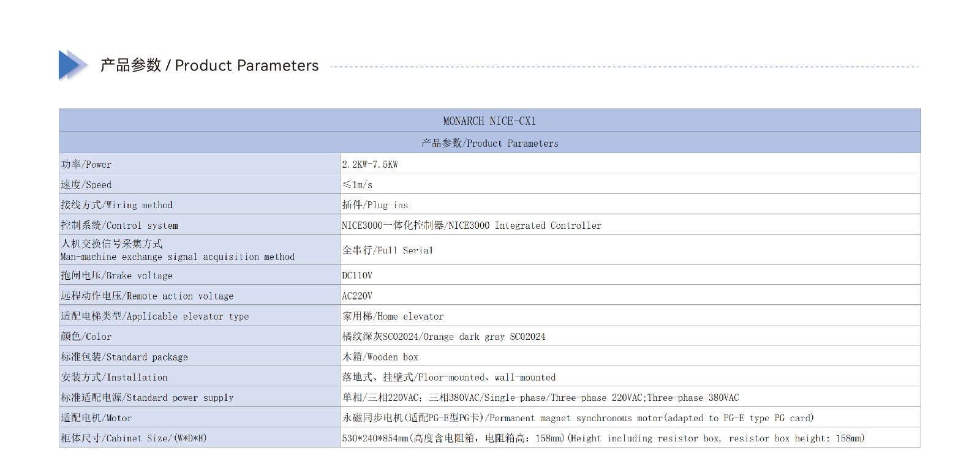Click the AC220V remote action voltage value
Screen dimensions: 980x461
click(357, 296)
